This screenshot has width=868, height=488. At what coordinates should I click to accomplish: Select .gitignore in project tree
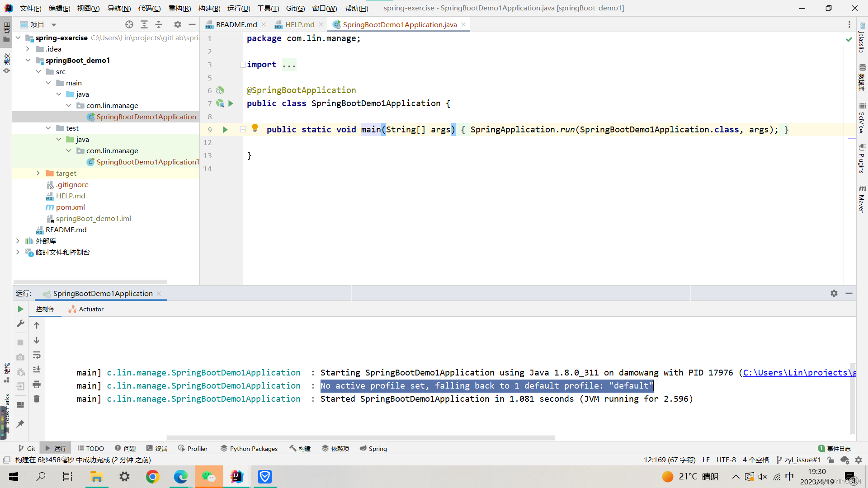[72, 184]
